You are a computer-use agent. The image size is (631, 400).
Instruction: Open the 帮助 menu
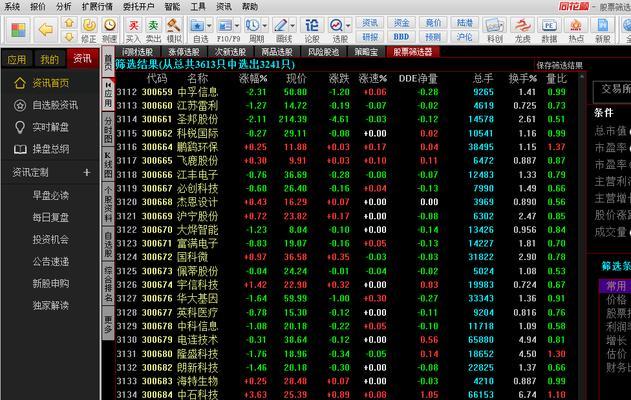(x=250, y=6)
